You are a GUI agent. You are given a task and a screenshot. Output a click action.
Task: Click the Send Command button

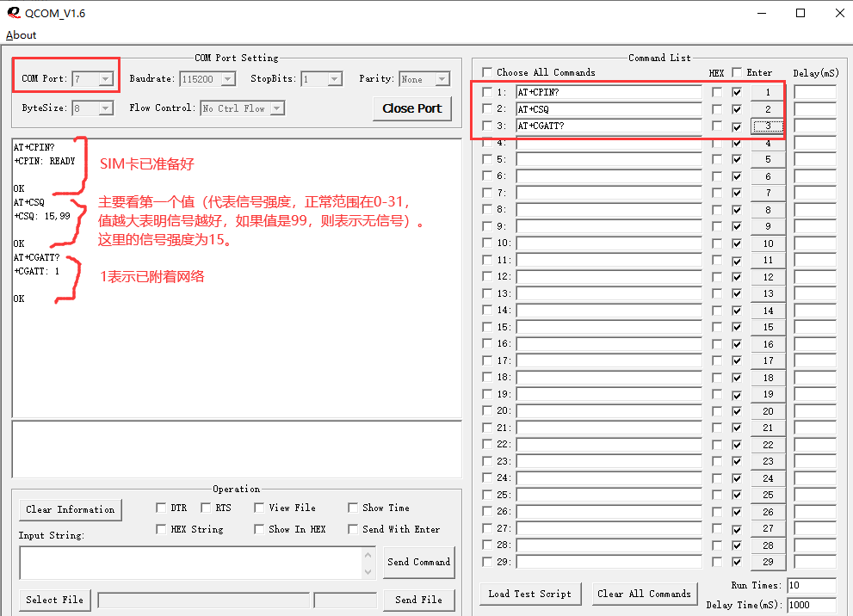418,563
